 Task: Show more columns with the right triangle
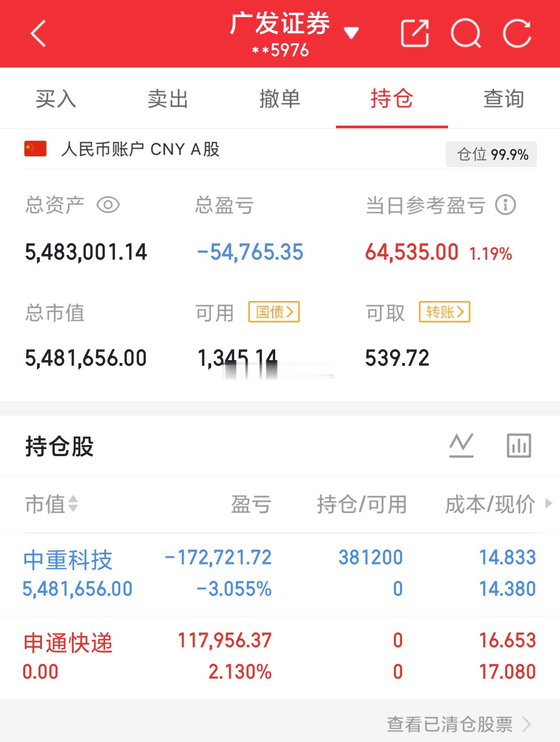click(x=549, y=504)
